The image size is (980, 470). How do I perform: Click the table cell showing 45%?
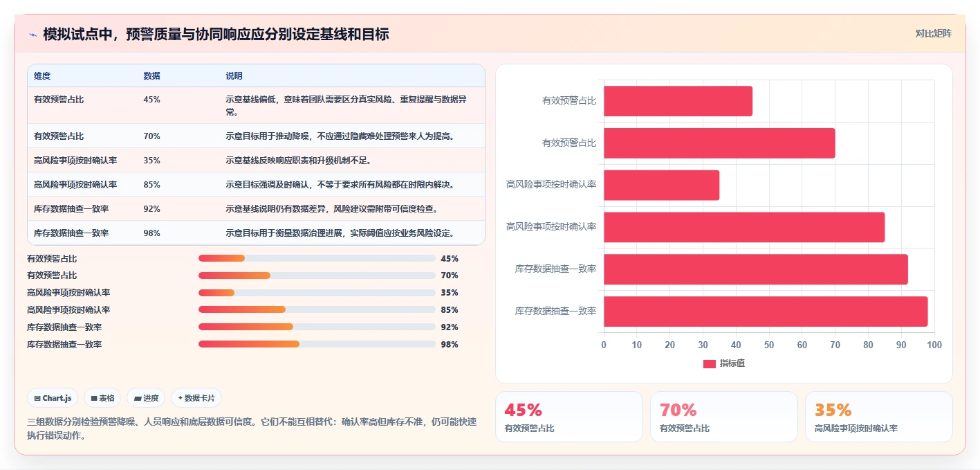[x=151, y=100]
